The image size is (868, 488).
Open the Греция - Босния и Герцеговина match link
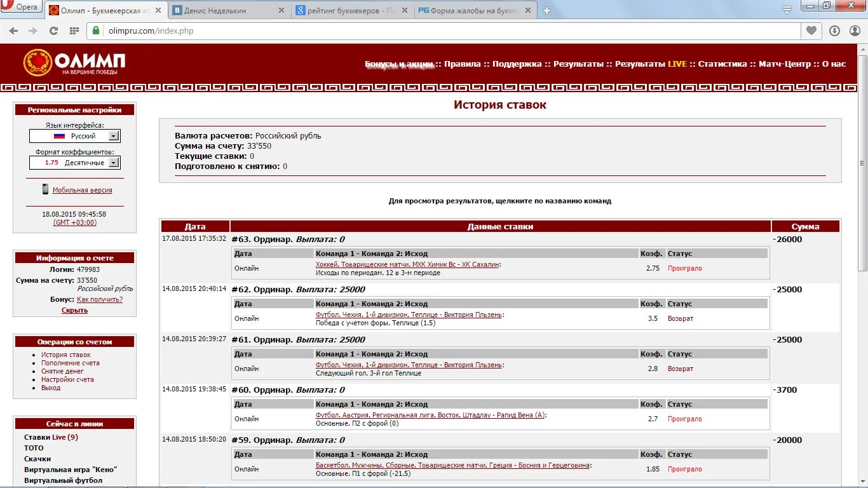point(454,465)
